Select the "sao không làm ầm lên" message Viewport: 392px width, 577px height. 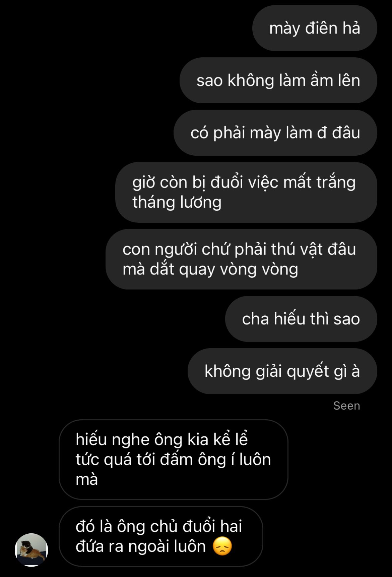pos(278,80)
